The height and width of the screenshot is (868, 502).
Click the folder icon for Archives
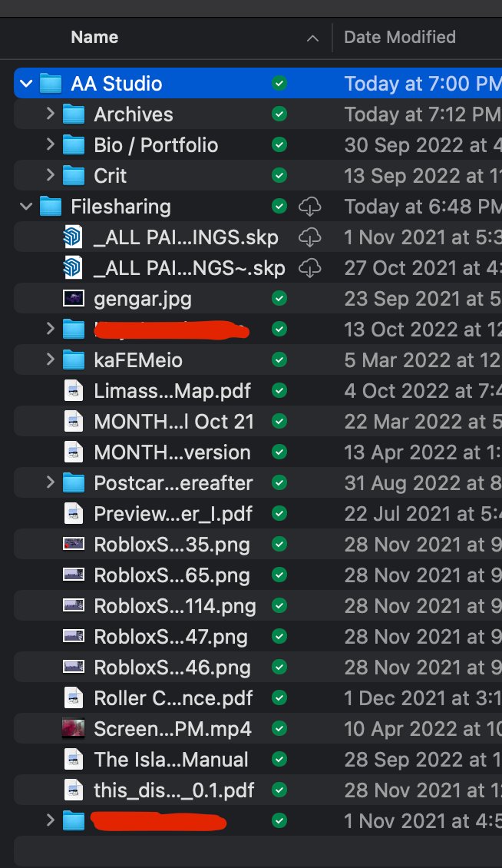[73, 114]
